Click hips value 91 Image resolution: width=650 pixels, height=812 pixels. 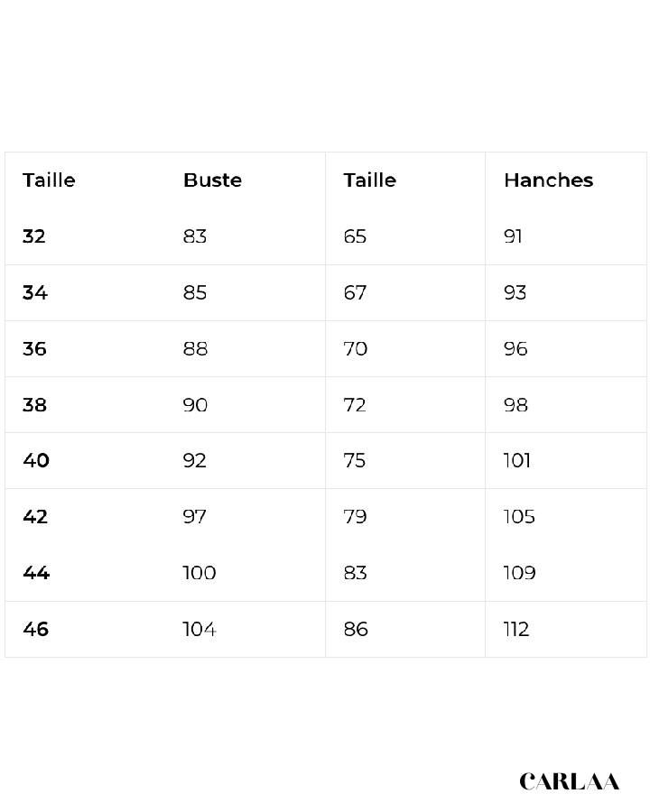513,236
